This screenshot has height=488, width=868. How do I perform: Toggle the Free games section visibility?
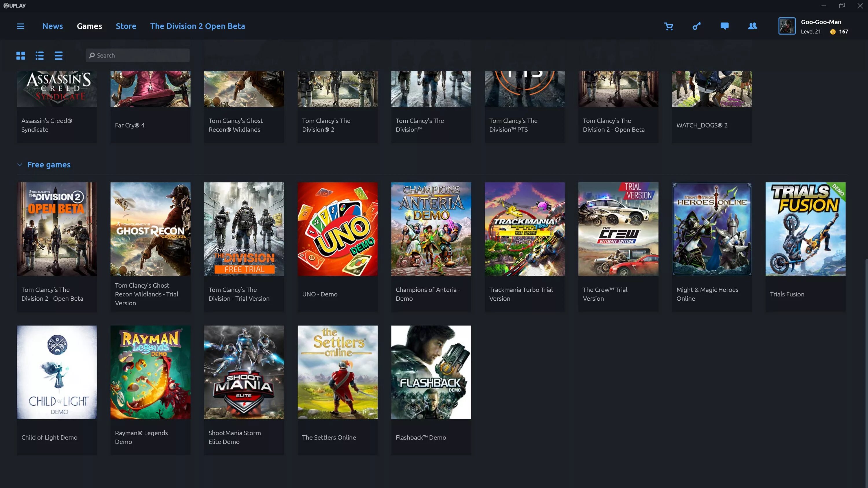coord(20,164)
